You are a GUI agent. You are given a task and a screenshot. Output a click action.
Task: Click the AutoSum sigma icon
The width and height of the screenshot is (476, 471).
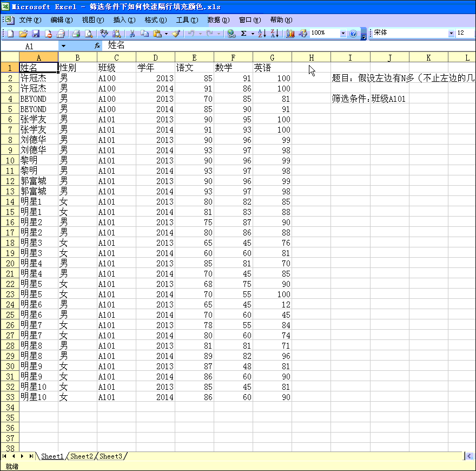244,34
